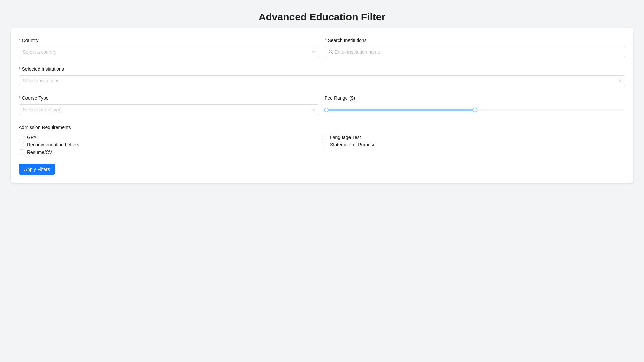Tick the GPA checkbox

pos(21,137)
